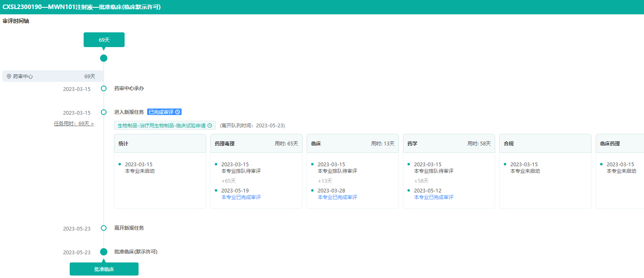Select the 统计 card header
This screenshot has height=278, width=644.
(x=160, y=144)
